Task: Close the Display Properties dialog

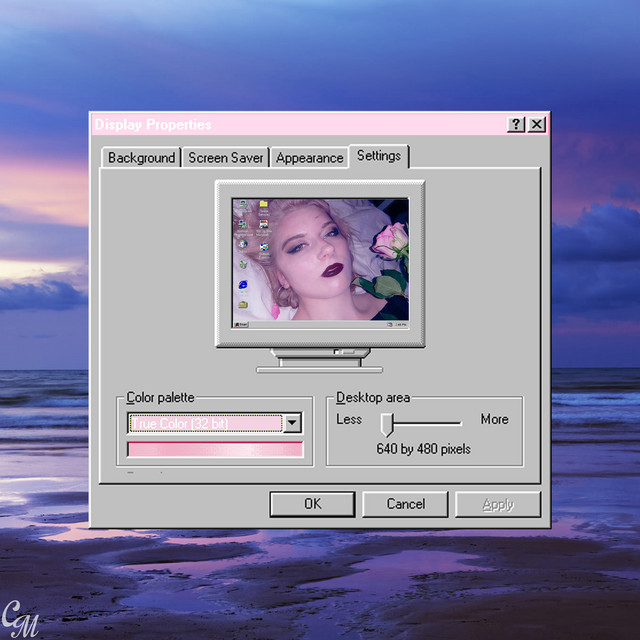Action: coord(537,124)
